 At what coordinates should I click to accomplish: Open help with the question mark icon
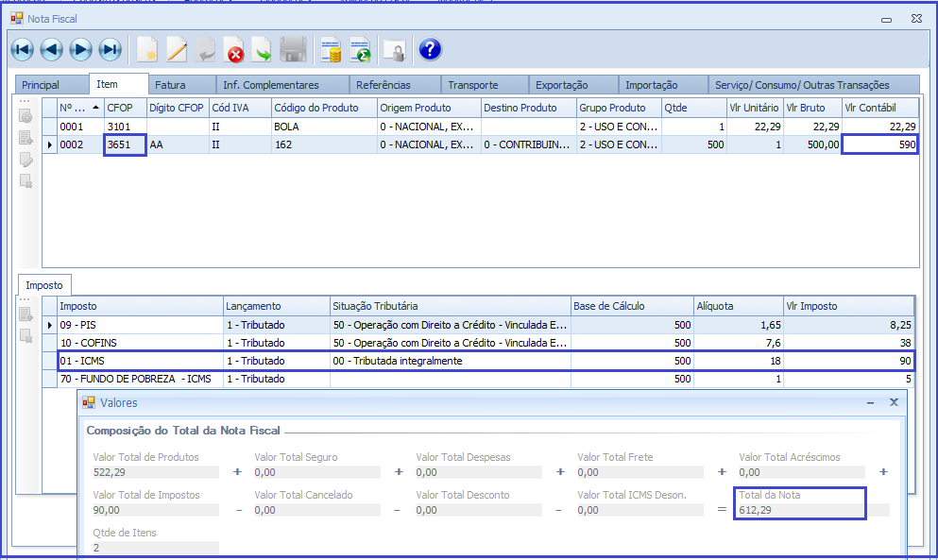pos(430,50)
